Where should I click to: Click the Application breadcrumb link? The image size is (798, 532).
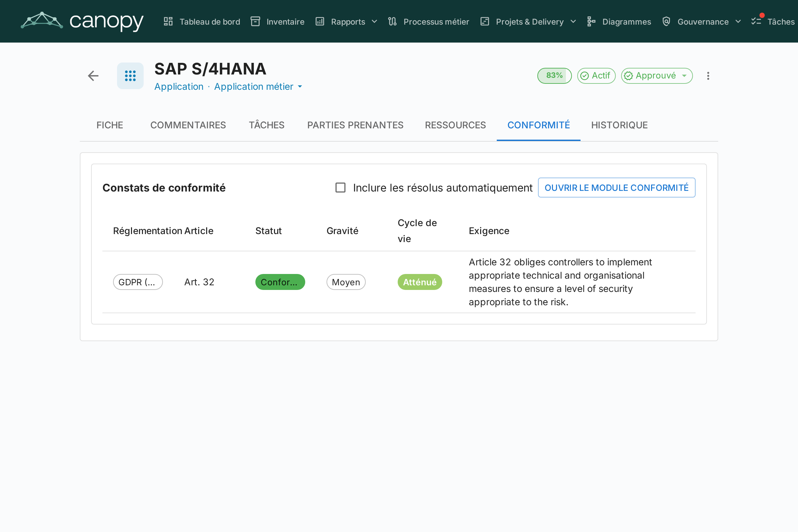pyautogui.click(x=179, y=87)
